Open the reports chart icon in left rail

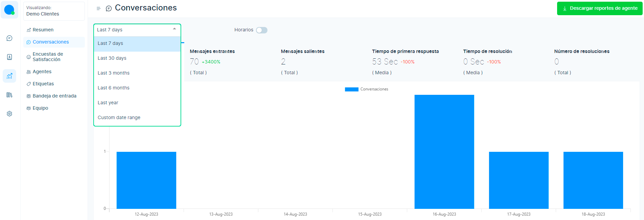coord(9,76)
